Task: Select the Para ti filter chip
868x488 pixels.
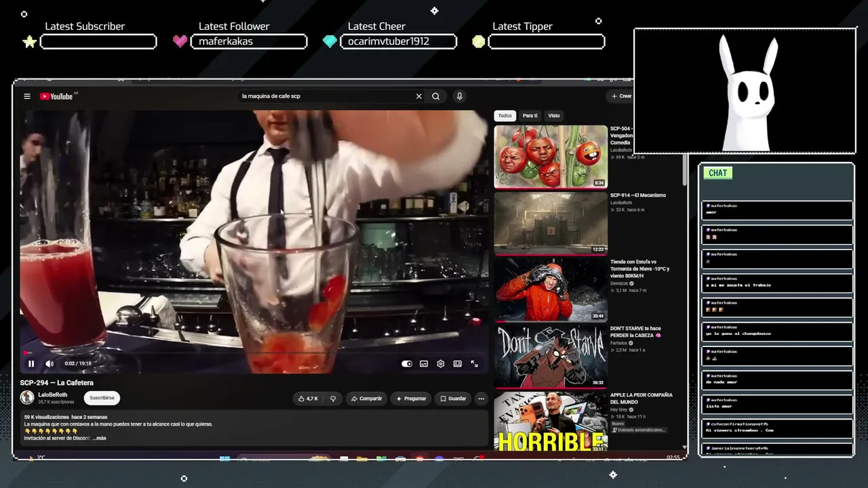Action: [530, 116]
